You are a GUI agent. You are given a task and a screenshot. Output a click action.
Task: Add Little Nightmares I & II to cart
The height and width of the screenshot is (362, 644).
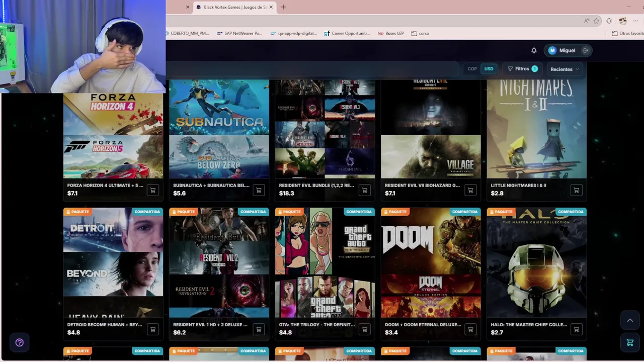(576, 191)
